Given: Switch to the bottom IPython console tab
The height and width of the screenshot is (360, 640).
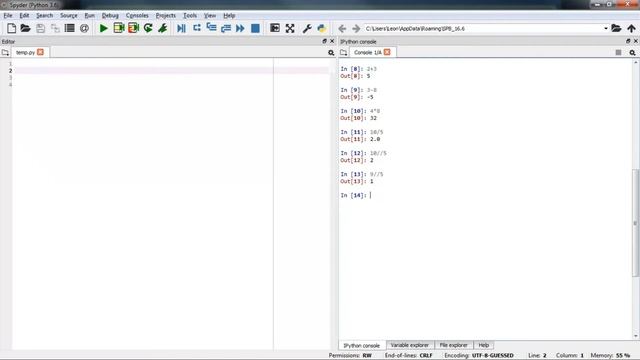Looking at the screenshot, I should [x=362, y=345].
